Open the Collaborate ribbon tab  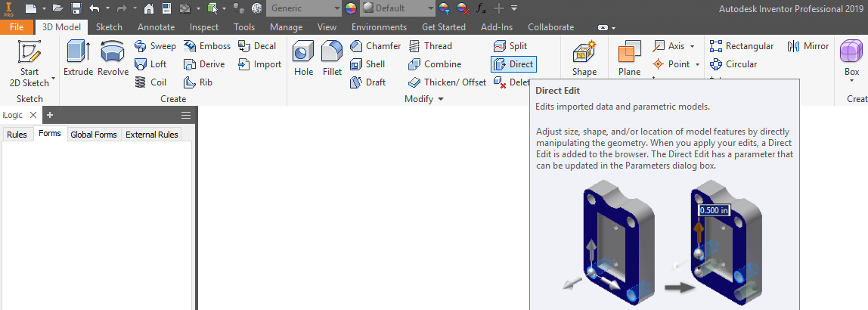point(550,27)
